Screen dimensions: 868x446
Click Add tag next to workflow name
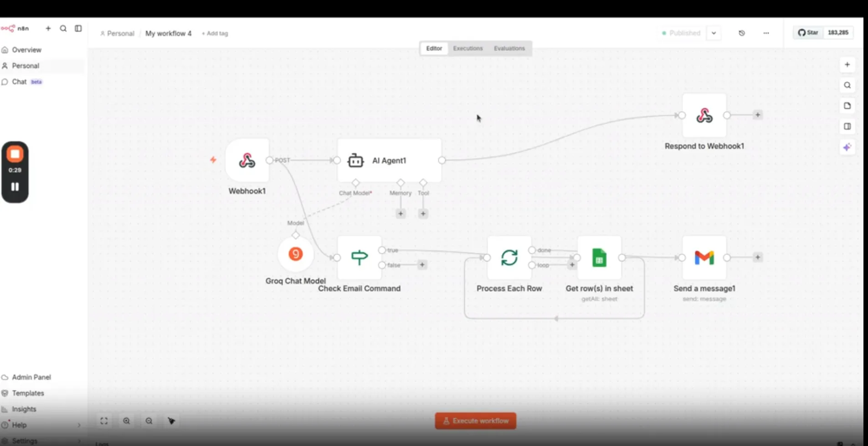[215, 33]
